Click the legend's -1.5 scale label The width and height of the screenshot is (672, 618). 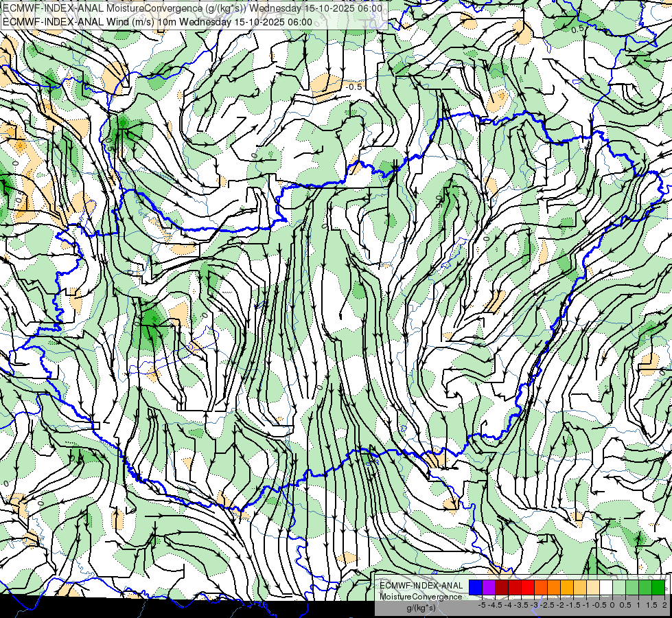click(572, 605)
